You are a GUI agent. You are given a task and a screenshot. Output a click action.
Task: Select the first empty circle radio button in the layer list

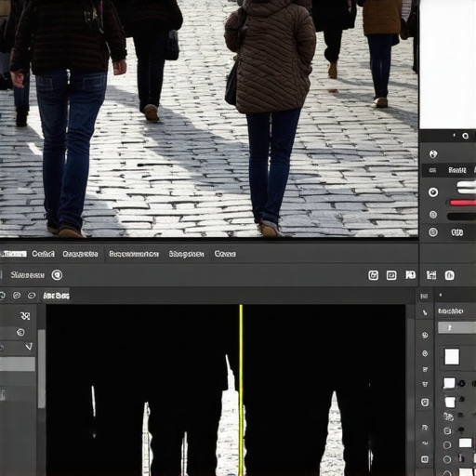pyautogui.click(x=447, y=445)
